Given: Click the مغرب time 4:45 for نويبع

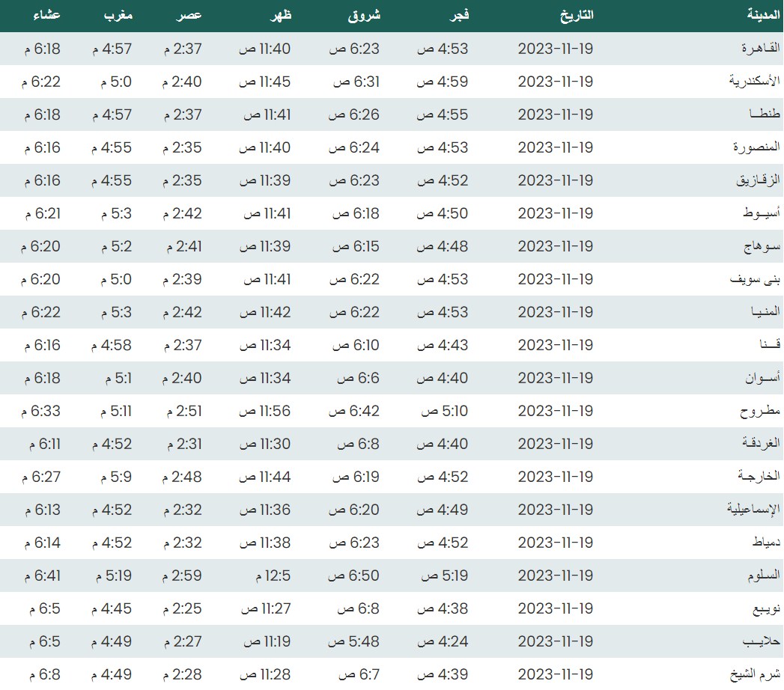Looking at the screenshot, I should pyautogui.click(x=112, y=608).
